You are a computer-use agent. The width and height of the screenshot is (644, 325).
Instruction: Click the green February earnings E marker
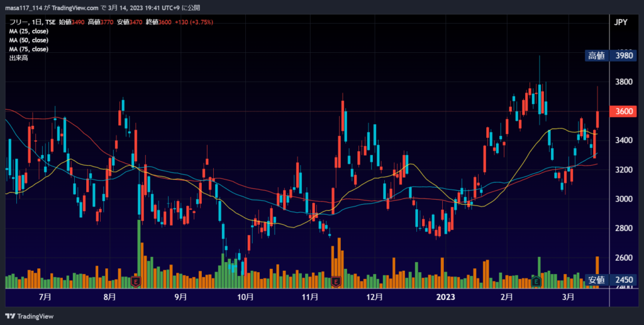pyautogui.click(x=536, y=282)
